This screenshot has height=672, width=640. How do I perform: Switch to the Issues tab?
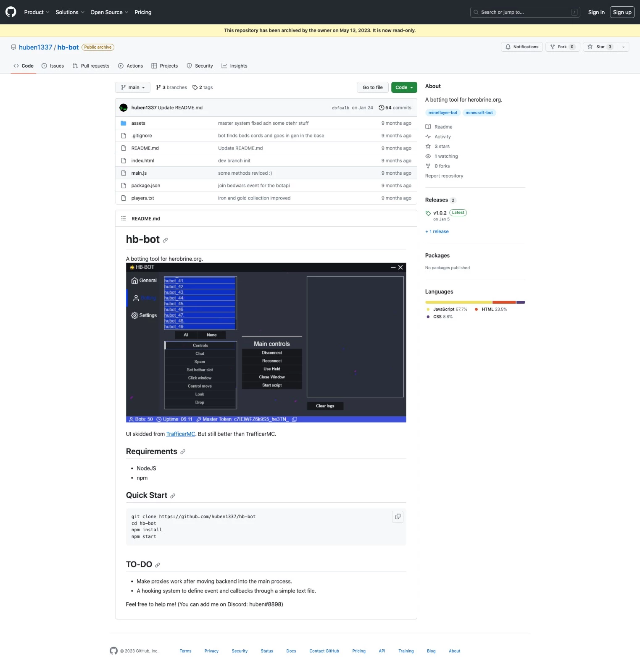(x=53, y=66)
